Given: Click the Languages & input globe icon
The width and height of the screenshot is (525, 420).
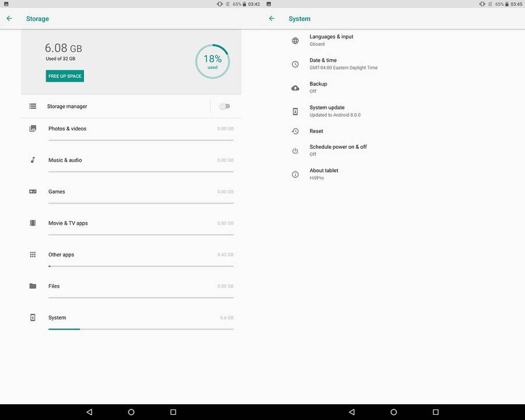Looking at the screenshot, I should 295,41.
